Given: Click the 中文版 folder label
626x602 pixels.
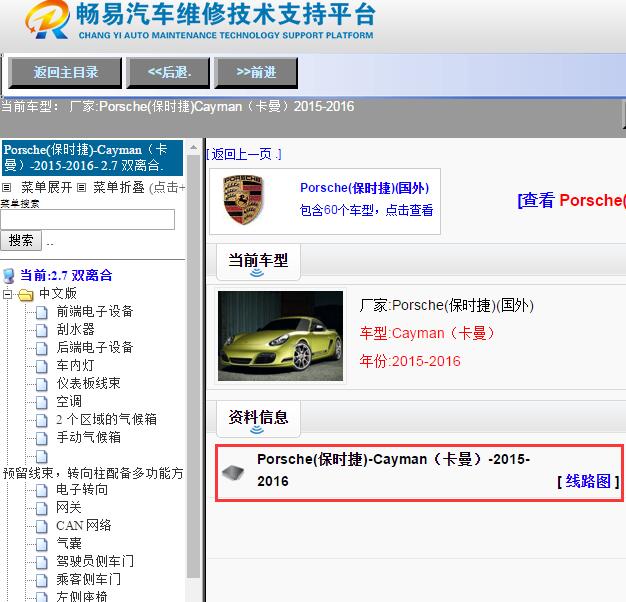Looking at the screenshot, I should coord(58,293).
